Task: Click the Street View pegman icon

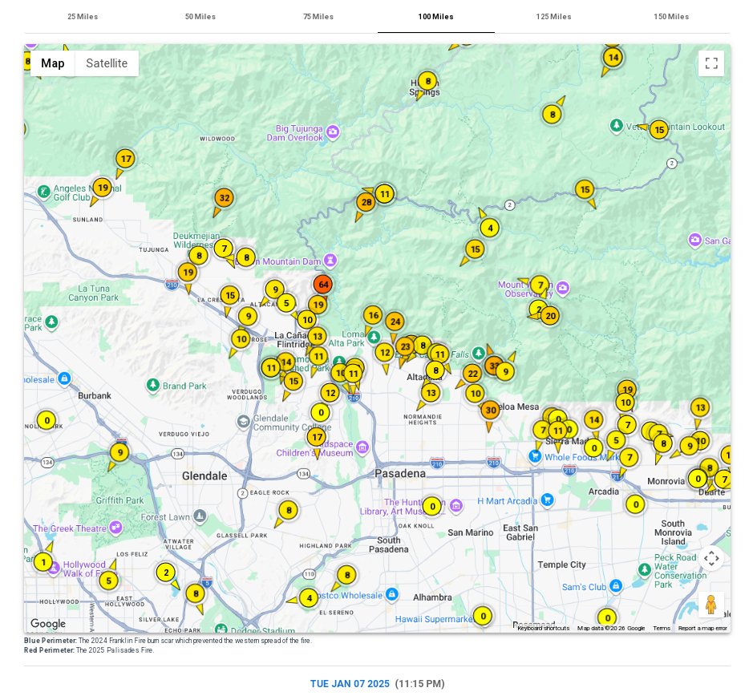Action: coord(711,605)
